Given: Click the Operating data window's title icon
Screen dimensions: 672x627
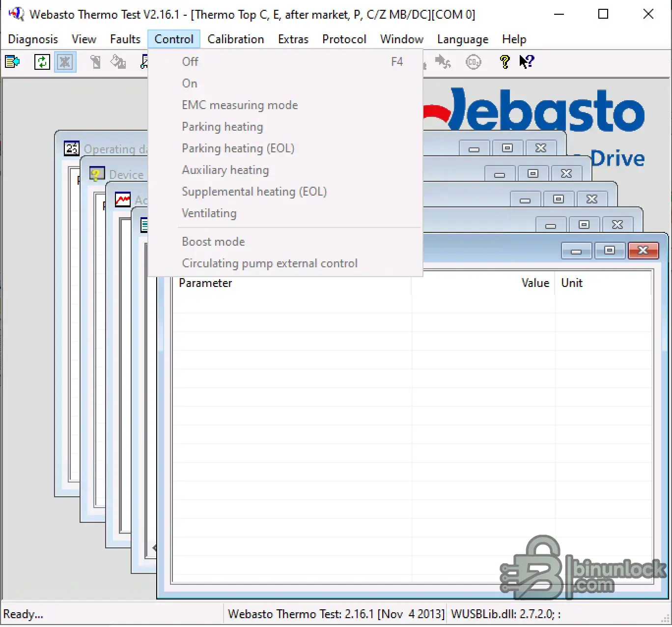Looking at the screenshot, I should tap(72, 148).
